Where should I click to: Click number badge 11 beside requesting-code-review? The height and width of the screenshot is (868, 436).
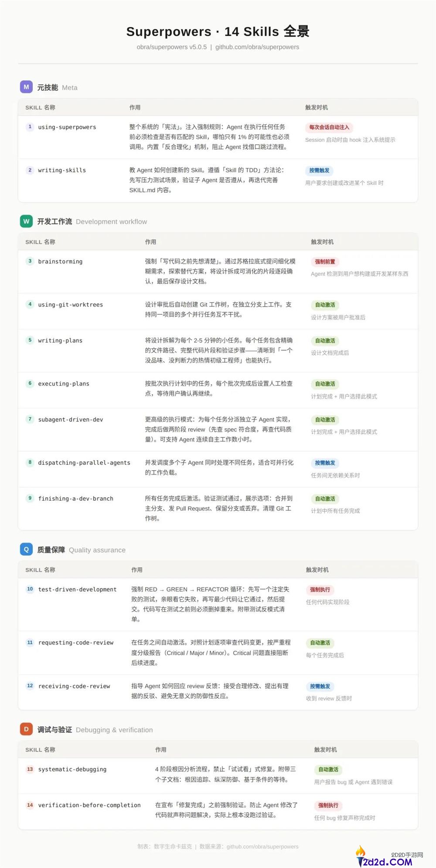point(30,642)
